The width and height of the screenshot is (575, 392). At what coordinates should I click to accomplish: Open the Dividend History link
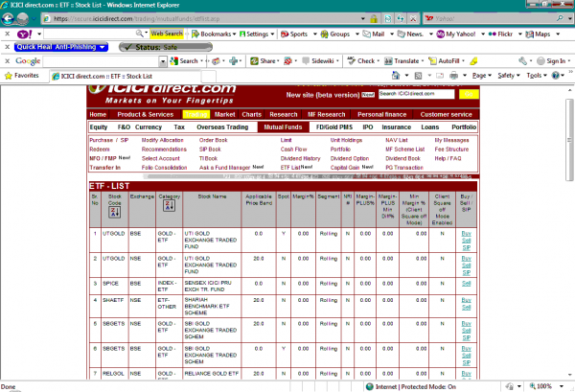click(x=300, y=158)
